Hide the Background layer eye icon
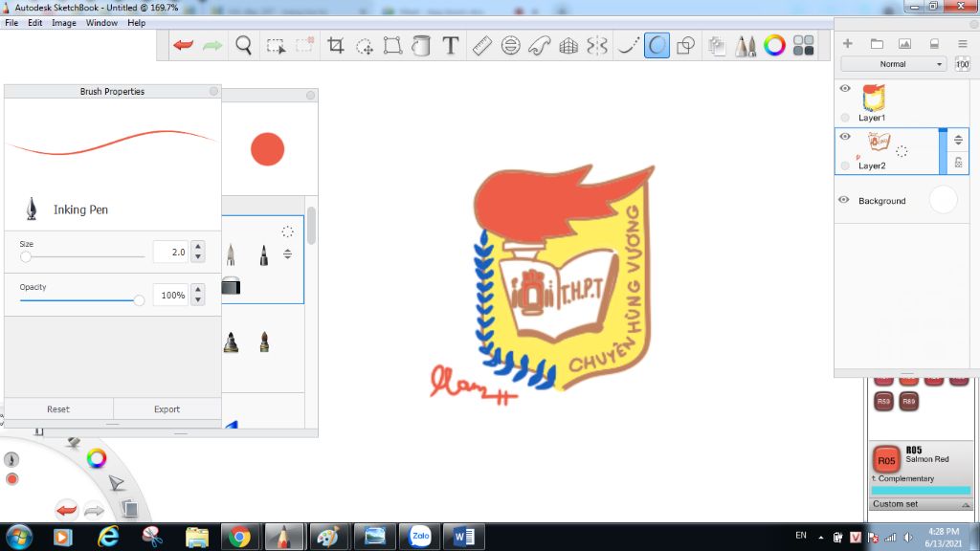 tap(844, 200)
